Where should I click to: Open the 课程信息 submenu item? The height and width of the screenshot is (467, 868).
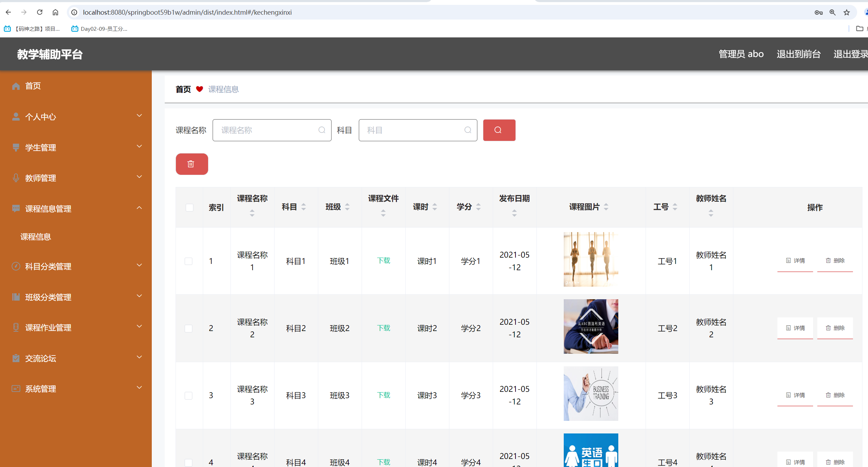(36, 236)
